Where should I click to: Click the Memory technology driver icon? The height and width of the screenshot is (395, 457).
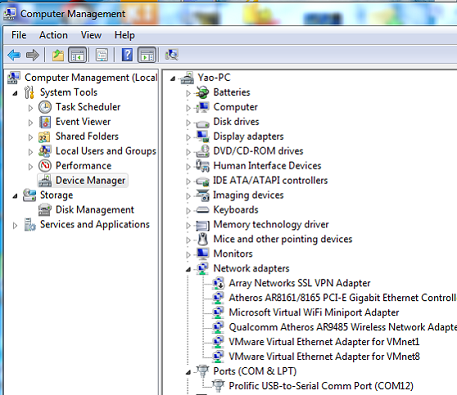pyautogui.click(x=202, y=225)
